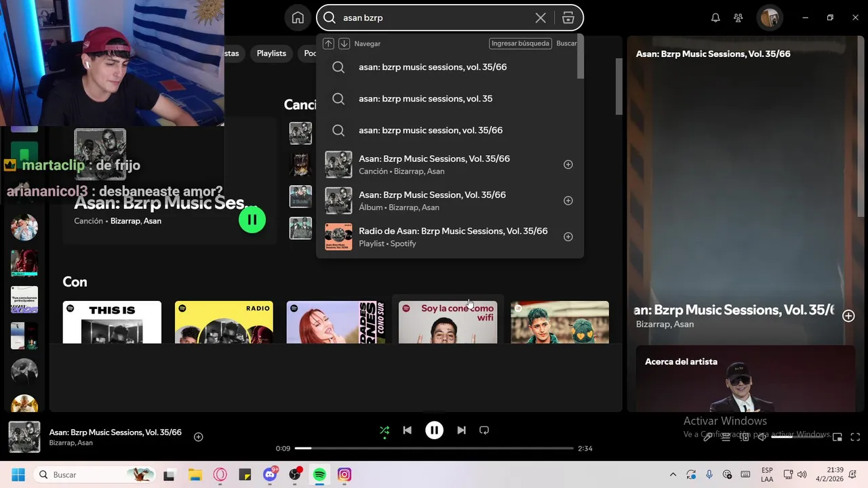Open the user profile avatar menu
The width and height of the screenshot is (868, 488).
tap(770, 18)
